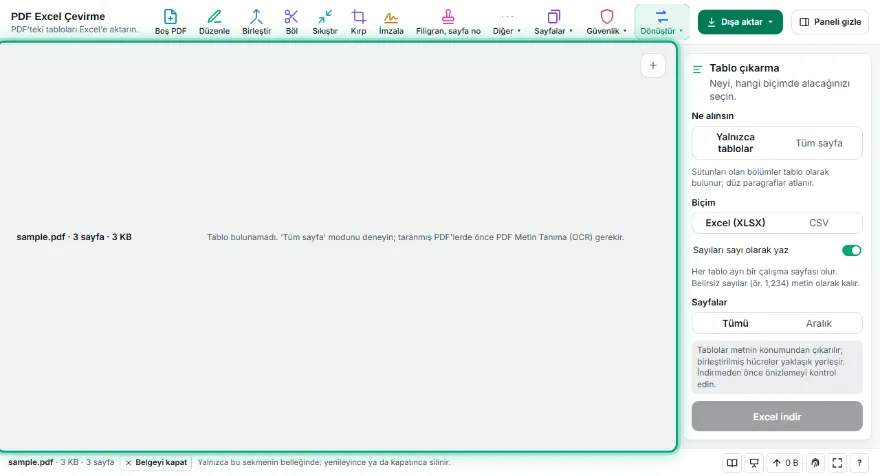Open the book reading view icon
Screen dimensions: 880x476
(732, 463)
